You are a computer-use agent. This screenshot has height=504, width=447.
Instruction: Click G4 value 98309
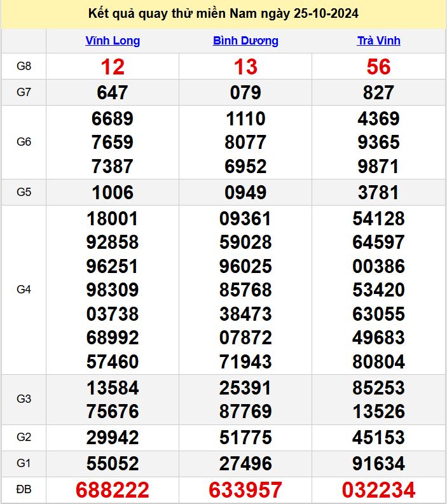coord(113,290)
